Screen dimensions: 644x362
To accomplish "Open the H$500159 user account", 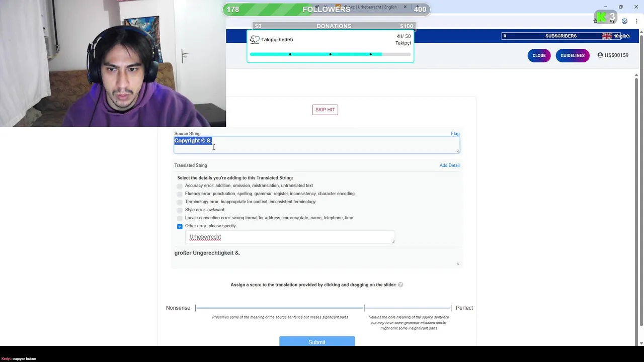I will pos(613,55).
